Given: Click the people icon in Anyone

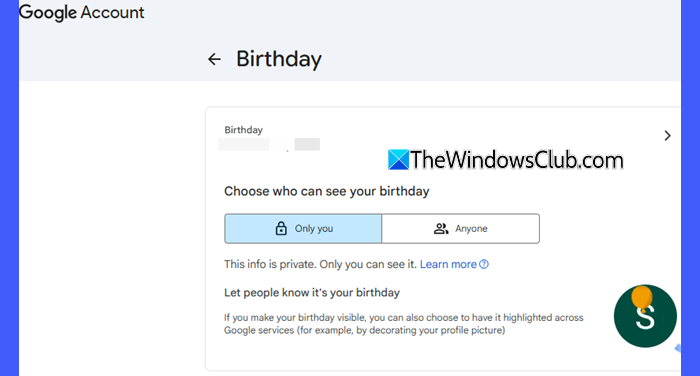Looking at the screenshot, I should [441, 229].
